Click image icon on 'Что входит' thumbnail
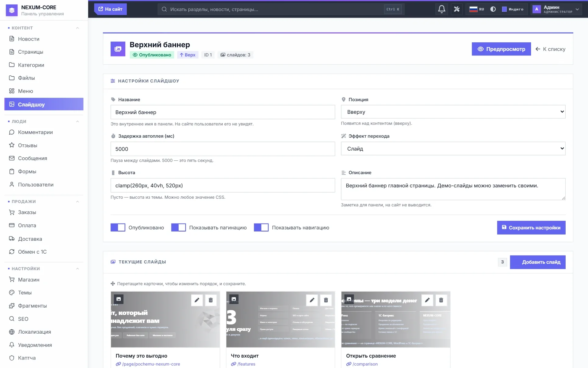 (x=234, y=299)
